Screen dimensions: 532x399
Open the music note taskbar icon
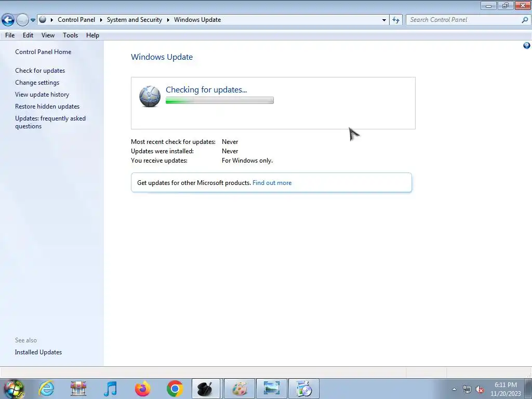(110, 389)
